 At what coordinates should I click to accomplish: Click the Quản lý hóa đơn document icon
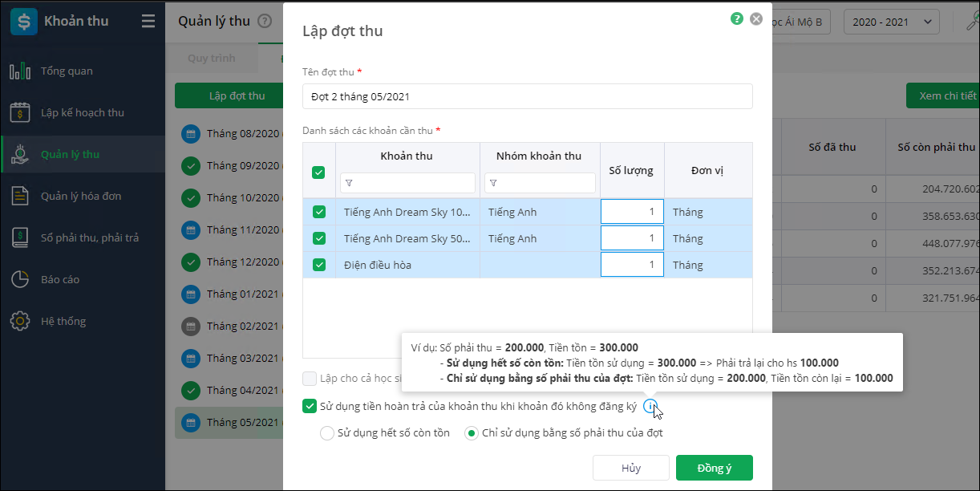click(20, 197)
